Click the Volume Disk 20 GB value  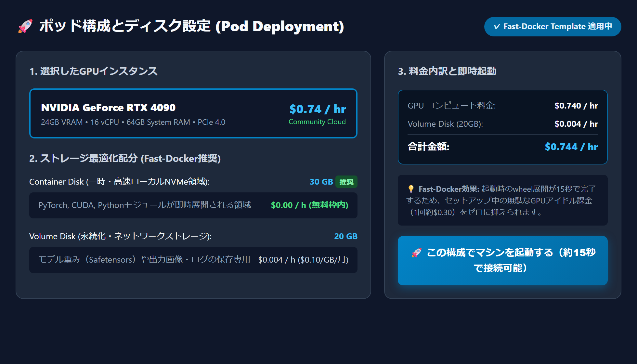coord(346,236)
